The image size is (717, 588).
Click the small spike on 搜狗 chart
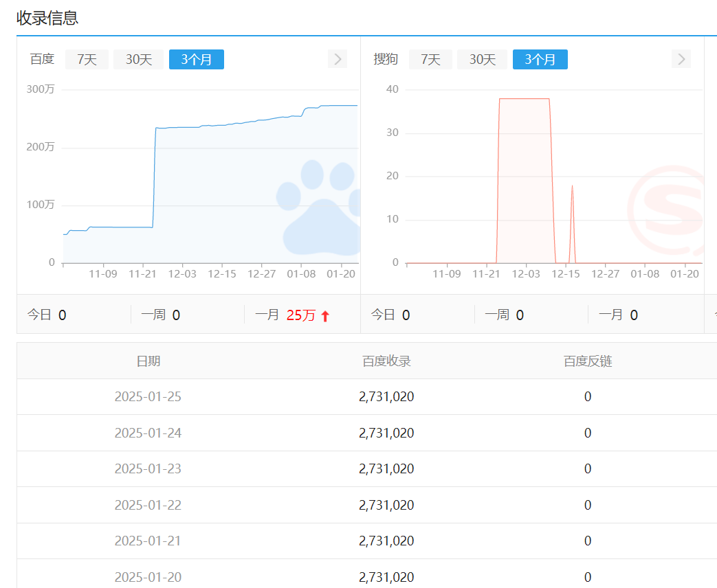click(572, 224)
